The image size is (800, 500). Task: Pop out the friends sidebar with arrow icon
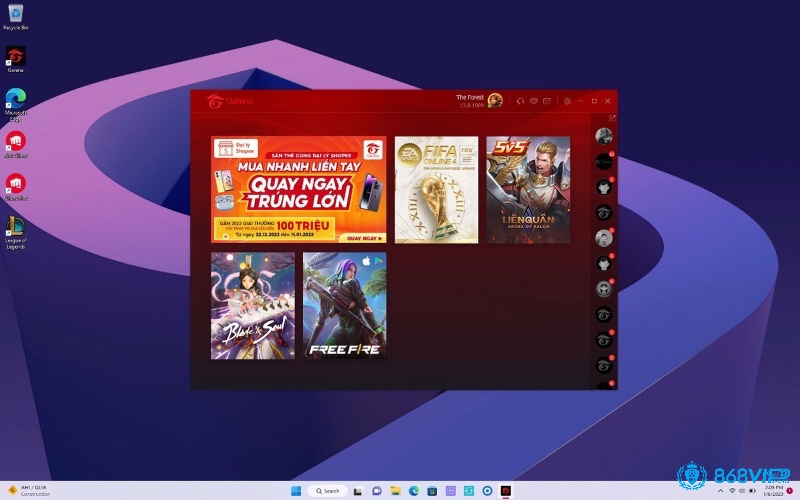click(x=612, y=118)
